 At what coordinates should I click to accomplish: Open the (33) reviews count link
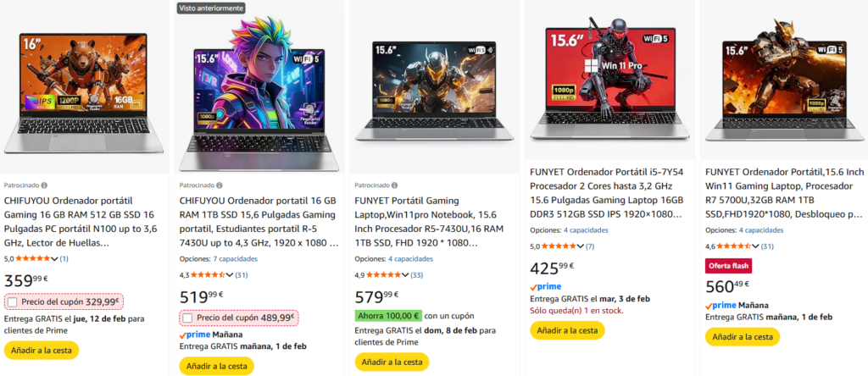(415, 275)
